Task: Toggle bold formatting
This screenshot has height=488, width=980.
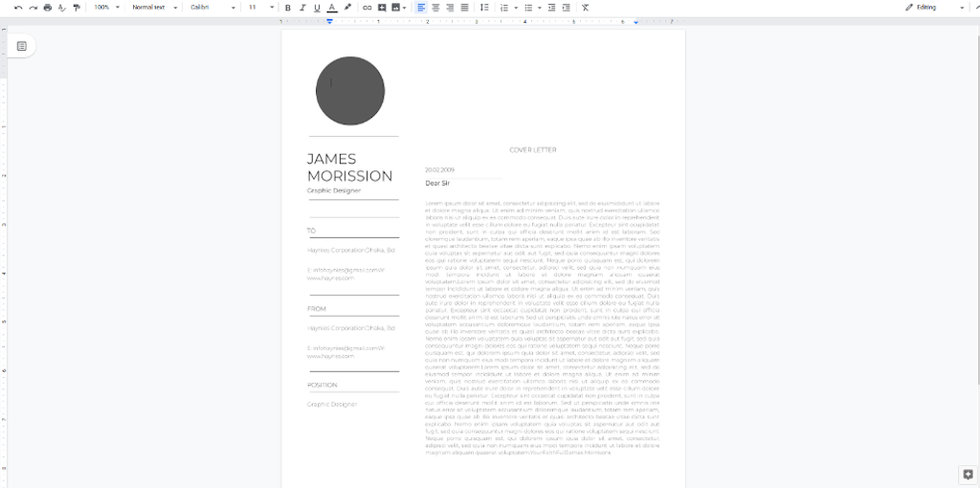Action: pyautogui.click(x=288, y=8)
